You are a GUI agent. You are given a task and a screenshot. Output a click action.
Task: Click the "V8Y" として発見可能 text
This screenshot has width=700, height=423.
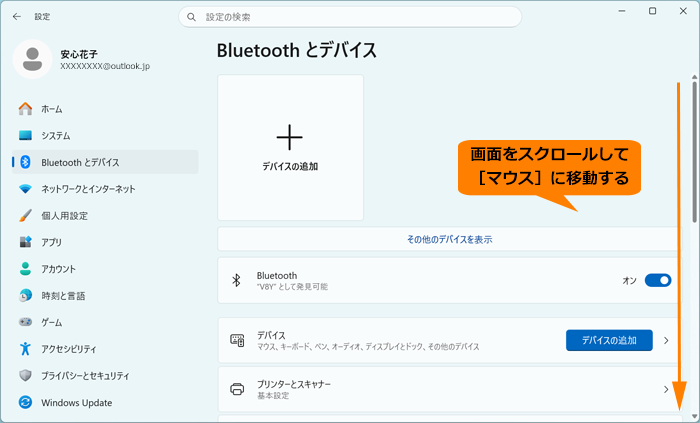pos(292,286)
